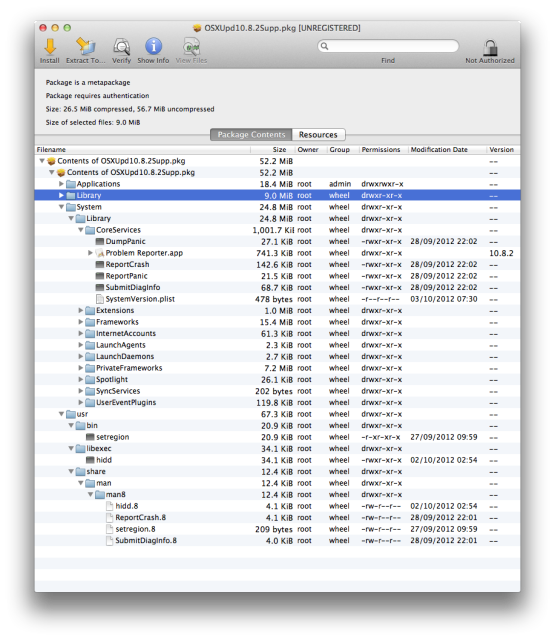Click the second-level package box icon
555x640 pixels.
coord(61,173)
